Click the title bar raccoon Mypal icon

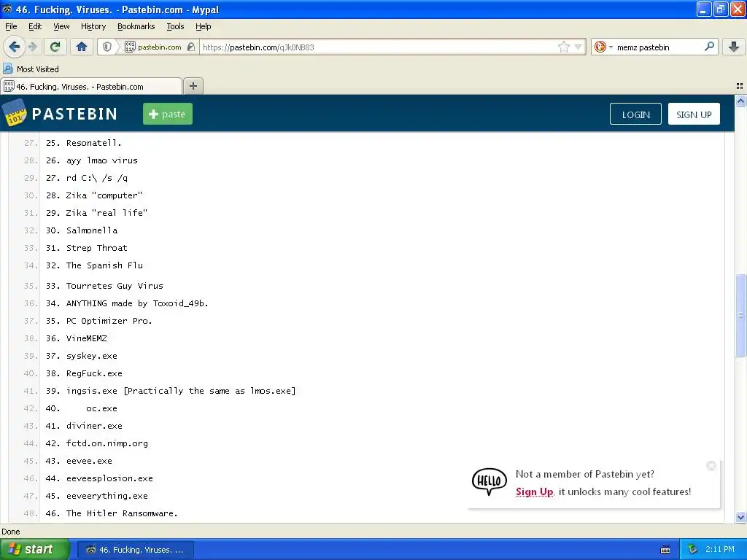click(7, 9)
